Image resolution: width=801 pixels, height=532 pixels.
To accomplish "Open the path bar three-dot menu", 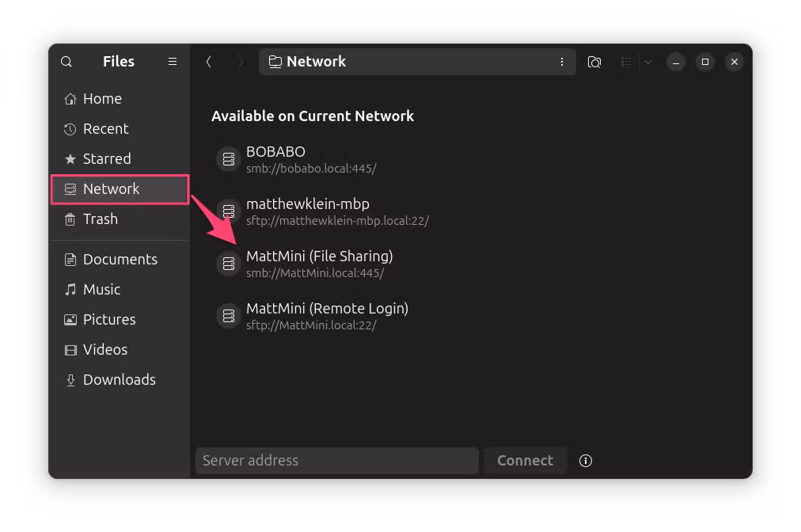I will (562, 62).
